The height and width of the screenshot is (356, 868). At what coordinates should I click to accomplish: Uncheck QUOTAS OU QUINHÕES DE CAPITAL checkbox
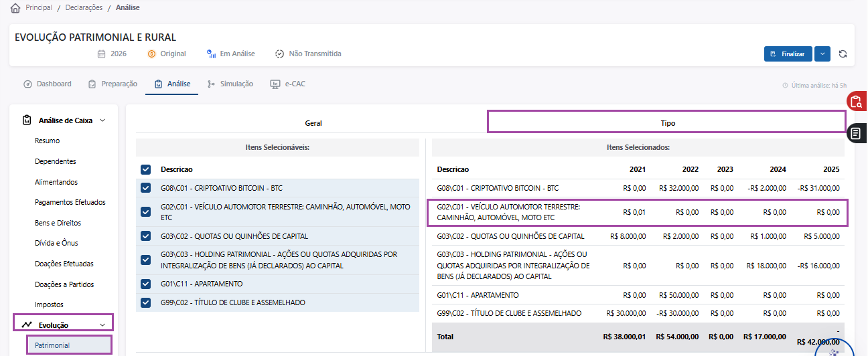[146, 236]
